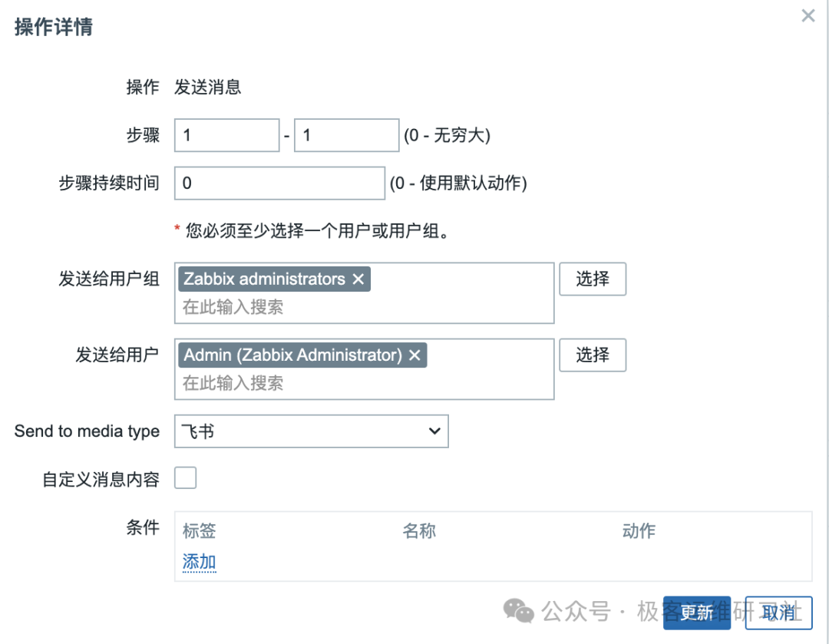The height and width of the screenshot is (644, 829).
Task: Enable the 自定义消息内容 checkbox
Action: click(x=186, y=477)
